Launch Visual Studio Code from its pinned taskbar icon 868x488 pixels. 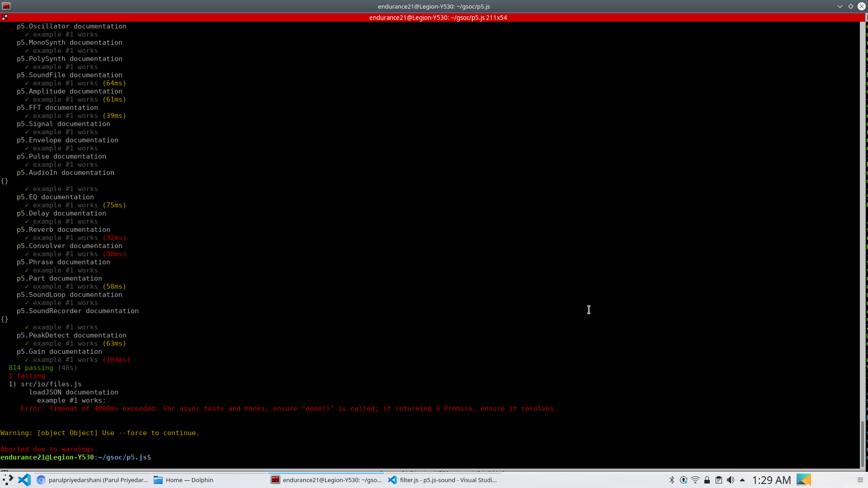(x=24, y=480)
